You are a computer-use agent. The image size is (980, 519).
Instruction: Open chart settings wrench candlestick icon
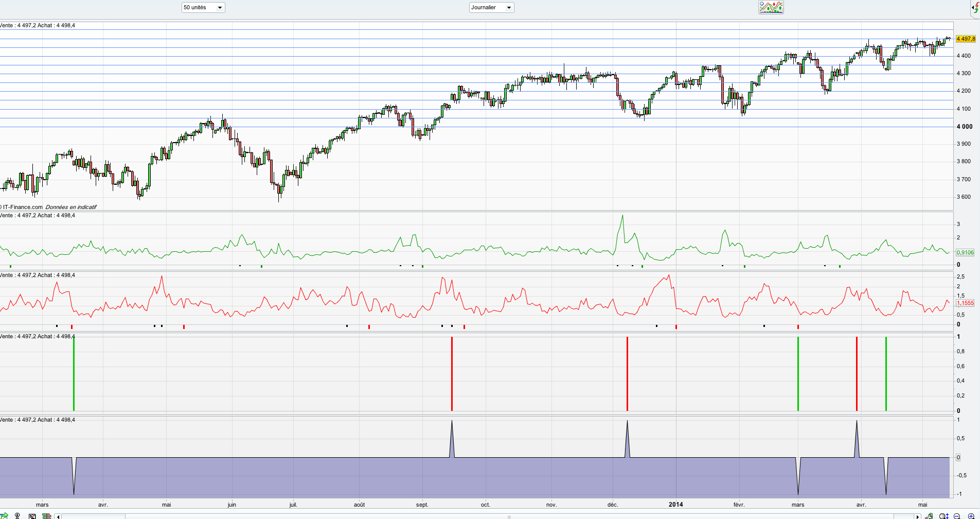(929, 515)
